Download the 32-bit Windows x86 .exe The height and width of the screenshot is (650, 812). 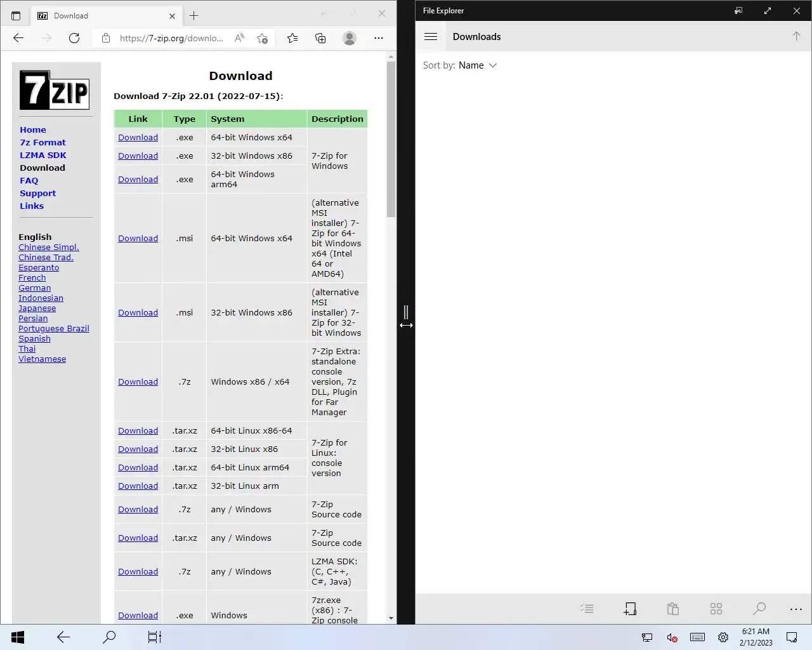[138, 156]
